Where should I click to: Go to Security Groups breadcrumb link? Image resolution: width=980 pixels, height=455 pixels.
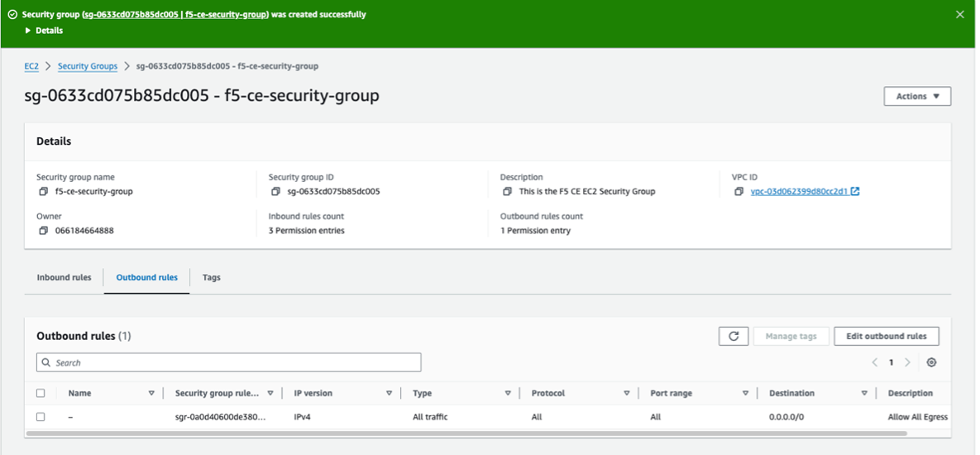click(88, 66)
